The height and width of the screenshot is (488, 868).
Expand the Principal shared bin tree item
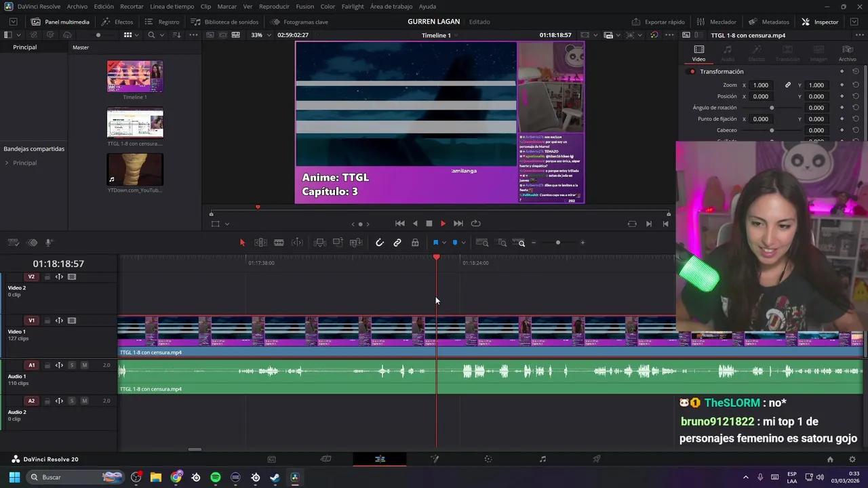tap(7, 163)
